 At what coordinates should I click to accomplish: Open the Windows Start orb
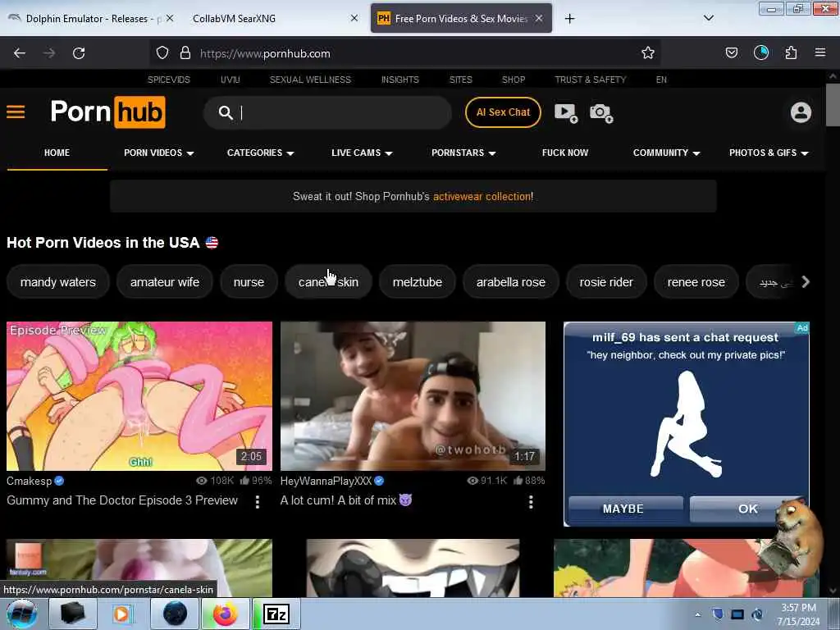22,614
